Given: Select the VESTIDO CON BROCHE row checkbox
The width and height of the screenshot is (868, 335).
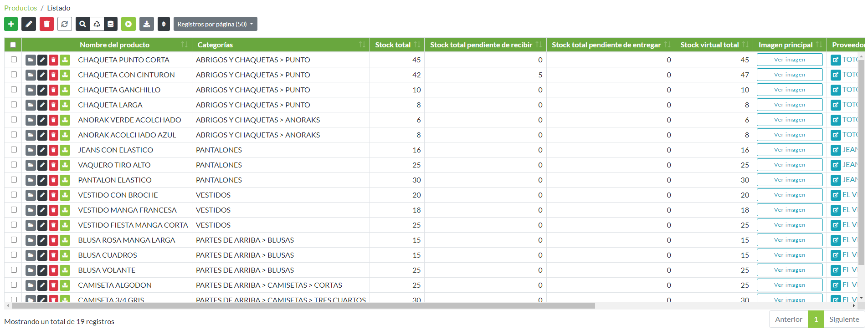Looking at the screenshot, I should pos(14,195).
